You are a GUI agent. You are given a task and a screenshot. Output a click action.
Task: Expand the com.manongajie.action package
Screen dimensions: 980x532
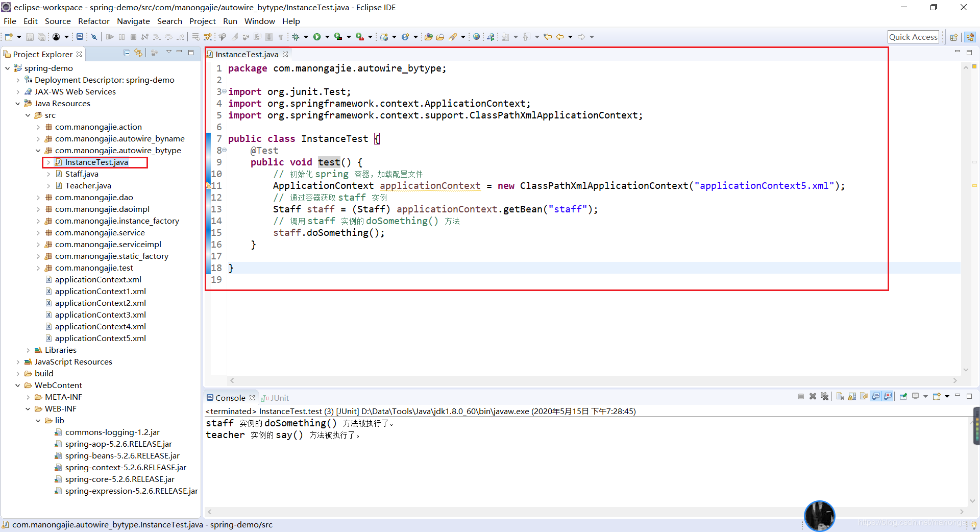38,127
